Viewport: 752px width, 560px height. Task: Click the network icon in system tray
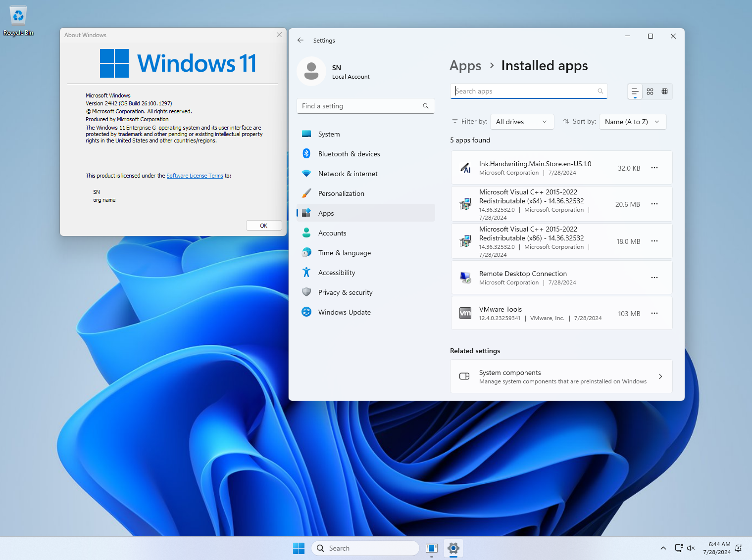coord(679,548)
